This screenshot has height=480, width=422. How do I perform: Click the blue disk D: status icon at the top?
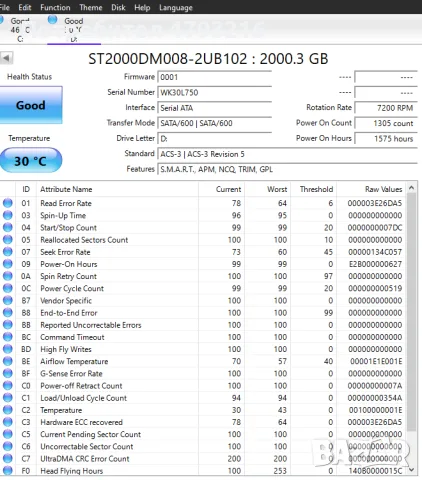click(52, 20)
